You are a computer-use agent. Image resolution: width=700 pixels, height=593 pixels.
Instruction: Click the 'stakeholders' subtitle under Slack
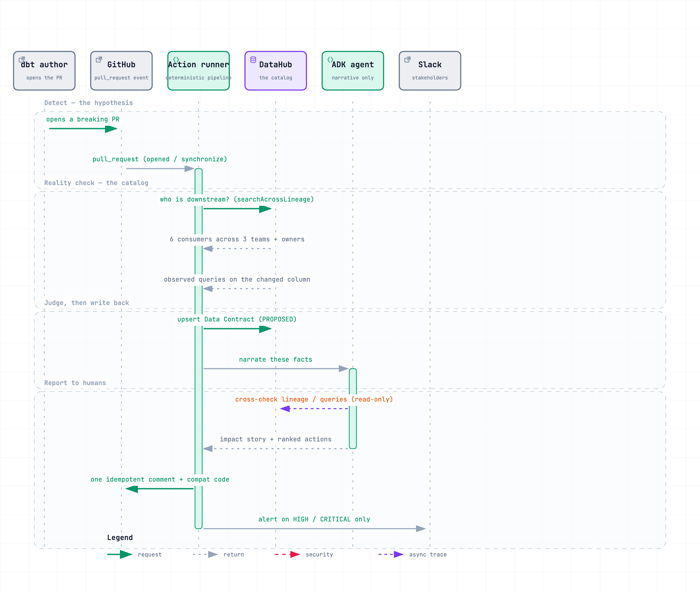tap(430, 78)
